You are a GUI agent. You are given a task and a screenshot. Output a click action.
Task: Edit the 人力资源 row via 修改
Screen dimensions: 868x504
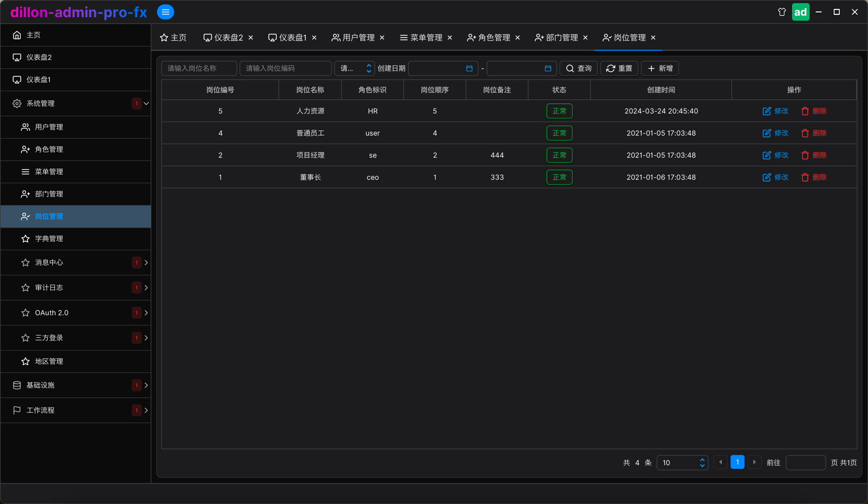coord(776,111)
